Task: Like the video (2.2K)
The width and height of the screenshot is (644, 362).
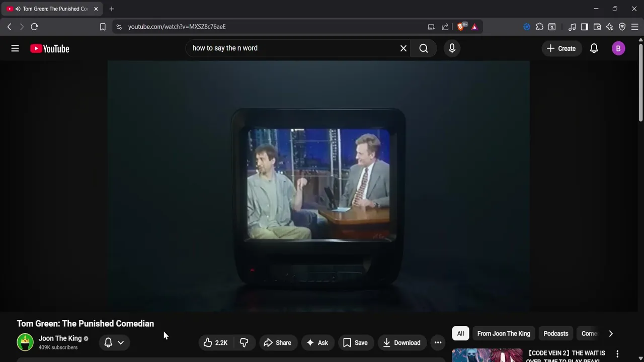Action: 215,343
